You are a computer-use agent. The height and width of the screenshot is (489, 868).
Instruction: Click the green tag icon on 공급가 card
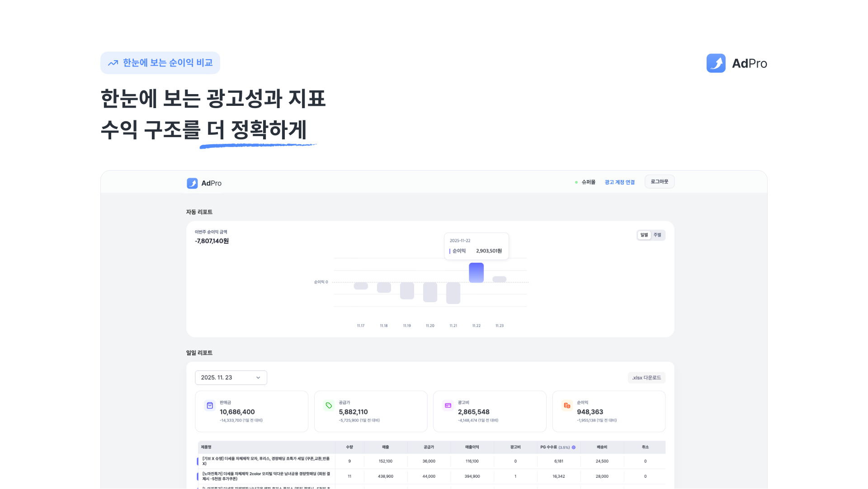click(x=329, y=405)
